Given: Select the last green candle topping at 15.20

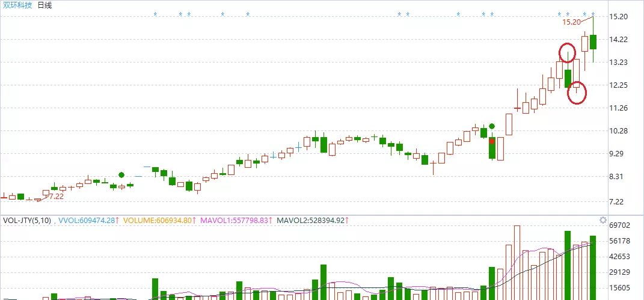Looking at the screenshot, I should tap(593, 42).
